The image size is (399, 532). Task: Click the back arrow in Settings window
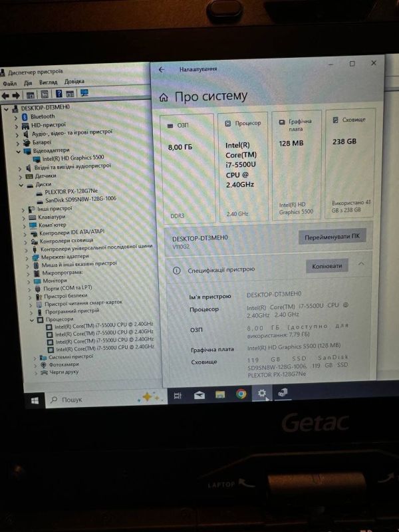162,70
